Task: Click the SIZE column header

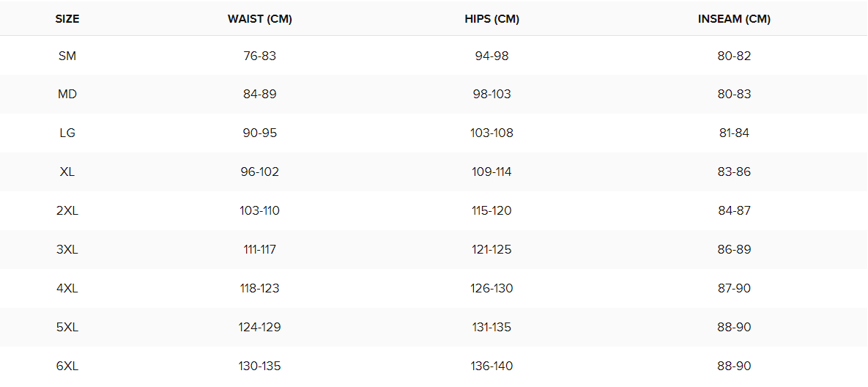Action: click(67, 19)
